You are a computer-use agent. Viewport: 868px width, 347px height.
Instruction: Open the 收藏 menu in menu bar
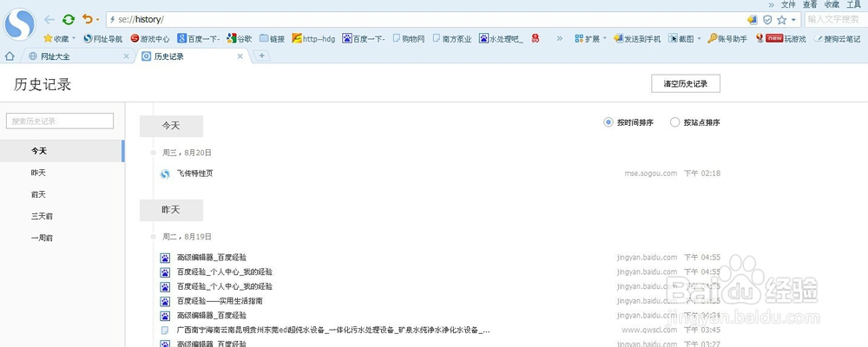pos(832,4)
